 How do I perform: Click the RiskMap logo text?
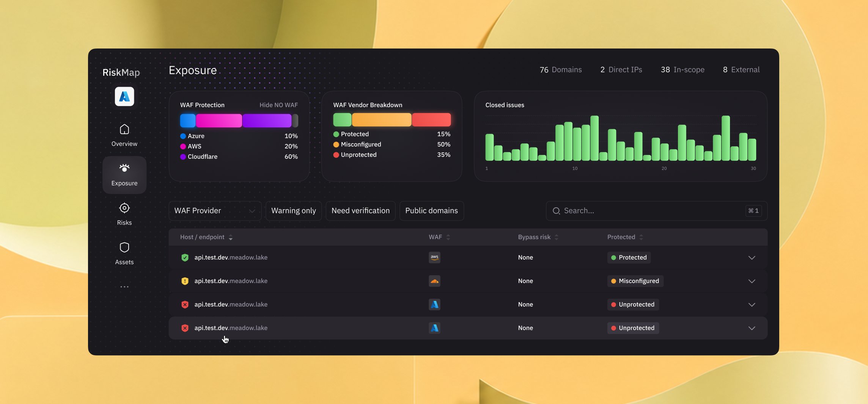click(x=121, y=72)
